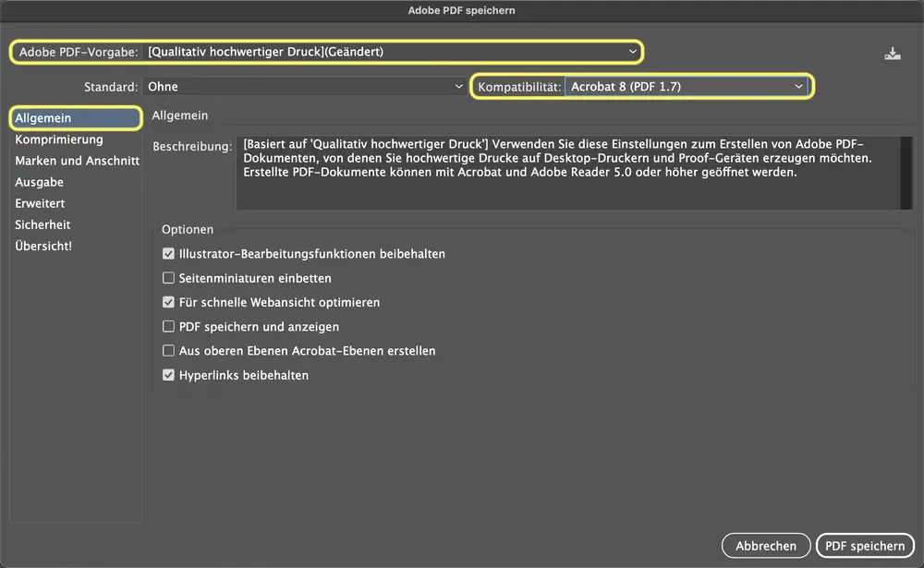Enable Aus oberen Ebenen Acrobat-Ebenen erstellen
Screen dimensions: 924x568
[168, 351]
